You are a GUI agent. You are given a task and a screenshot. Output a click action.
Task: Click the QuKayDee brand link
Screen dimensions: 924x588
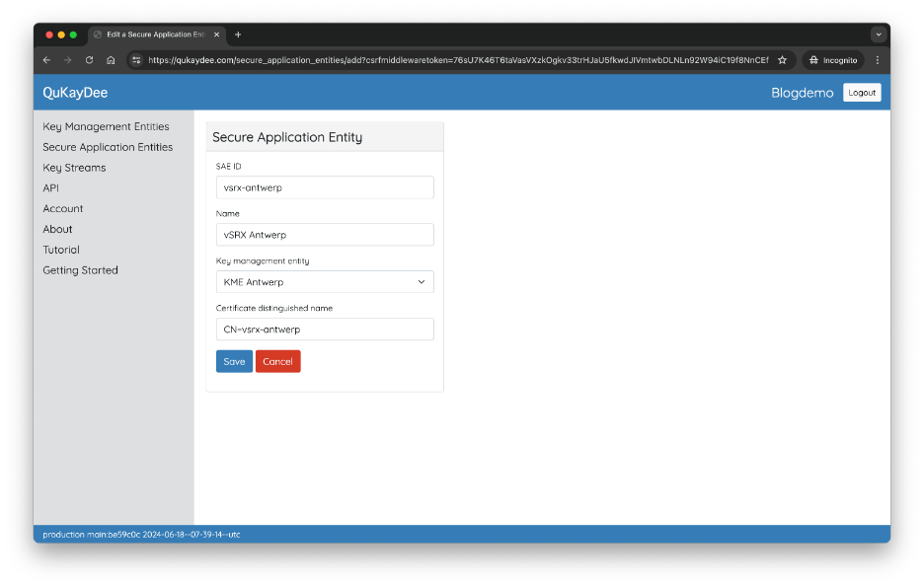coord(75,93)
